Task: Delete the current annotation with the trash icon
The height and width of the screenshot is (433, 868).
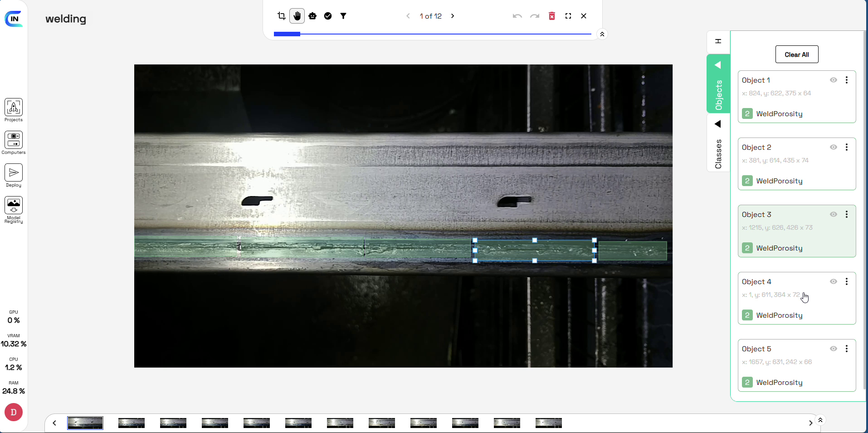Action: (552, 16)
